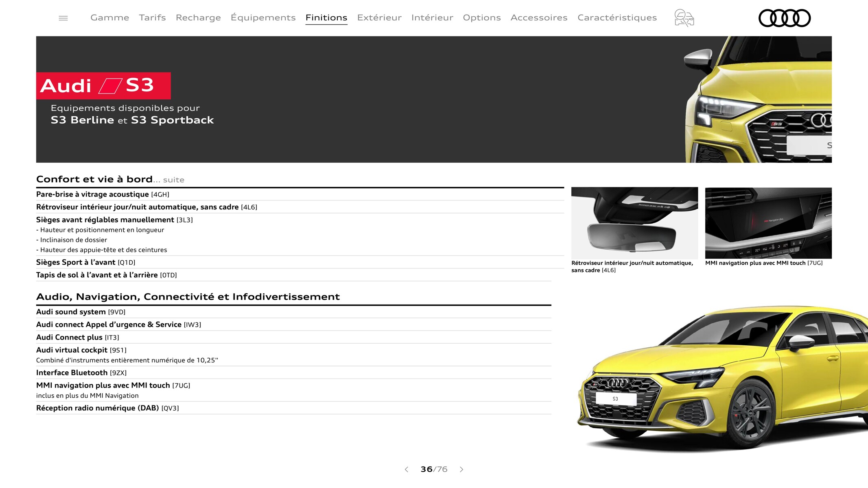Open the hamburger menu icon
Screen dimensions: 868x488
(63, 18)
